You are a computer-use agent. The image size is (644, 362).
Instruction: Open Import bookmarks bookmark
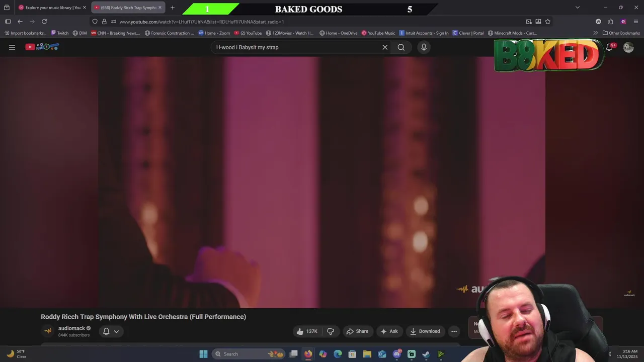pos(25,33)
